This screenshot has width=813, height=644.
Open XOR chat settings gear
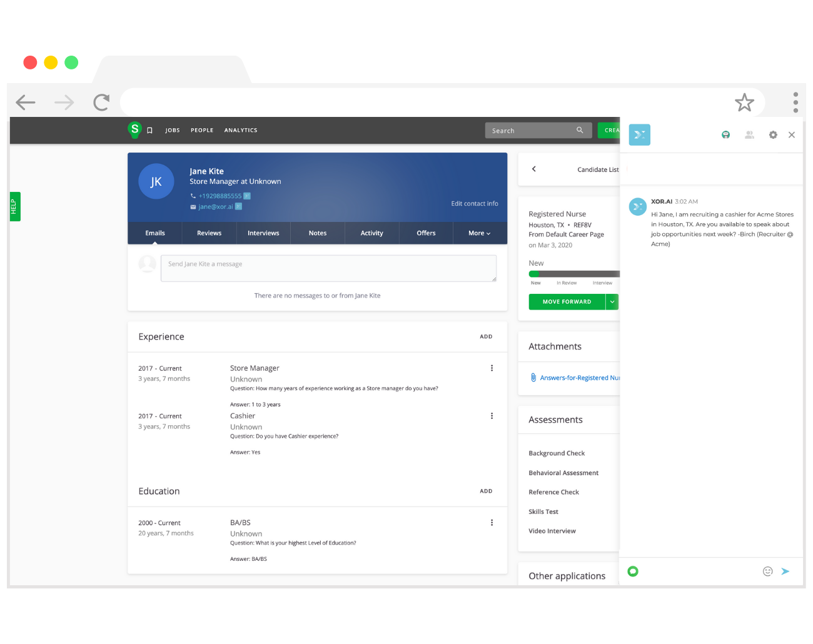[773, 135]
